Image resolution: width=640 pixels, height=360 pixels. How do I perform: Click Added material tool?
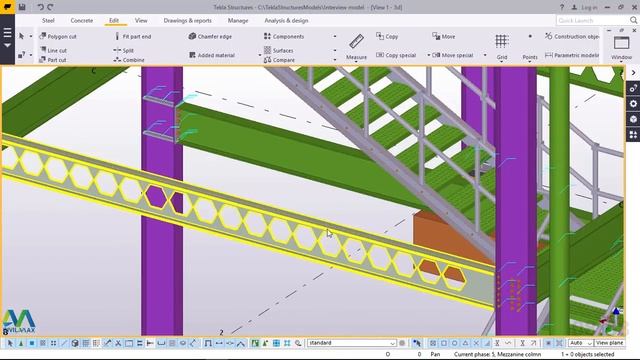point(212,55)
